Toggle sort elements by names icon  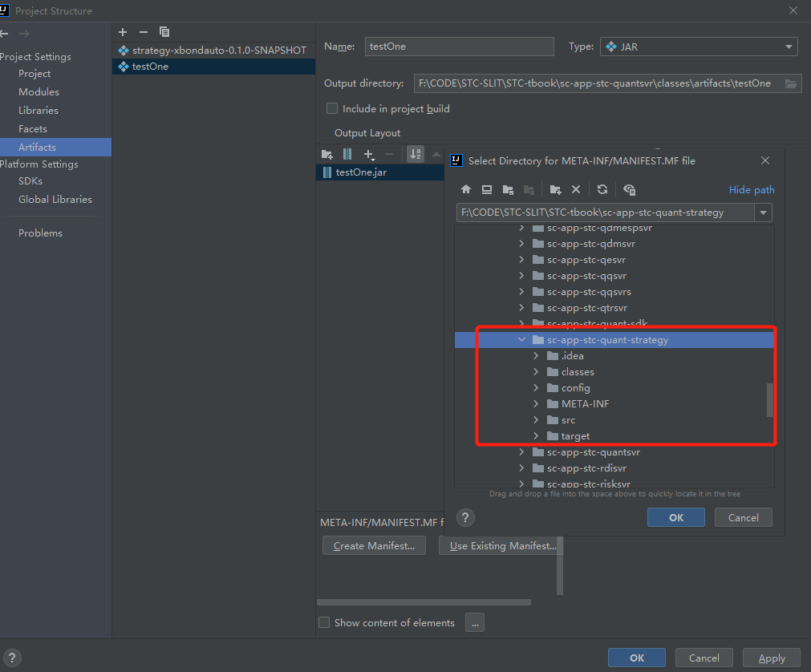416,154
